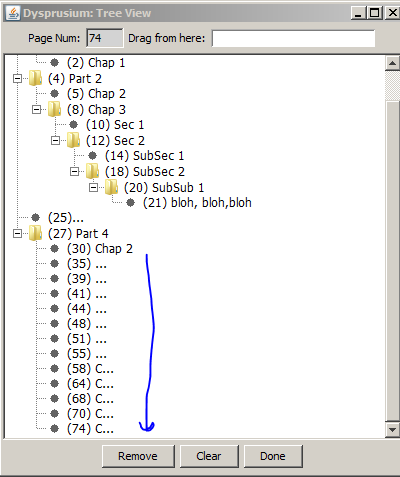
Task: Click the Part 2 folder icon
Action: pos(35,78)
